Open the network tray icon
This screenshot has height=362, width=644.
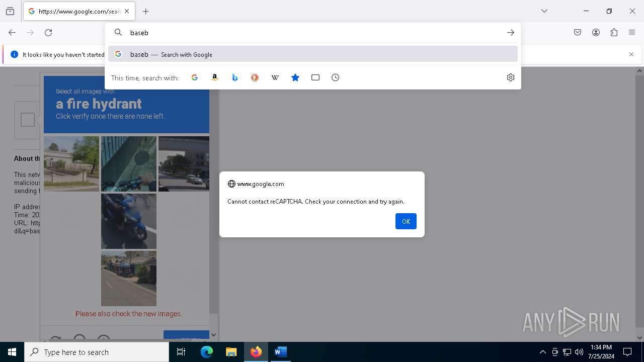coord(567,352)
